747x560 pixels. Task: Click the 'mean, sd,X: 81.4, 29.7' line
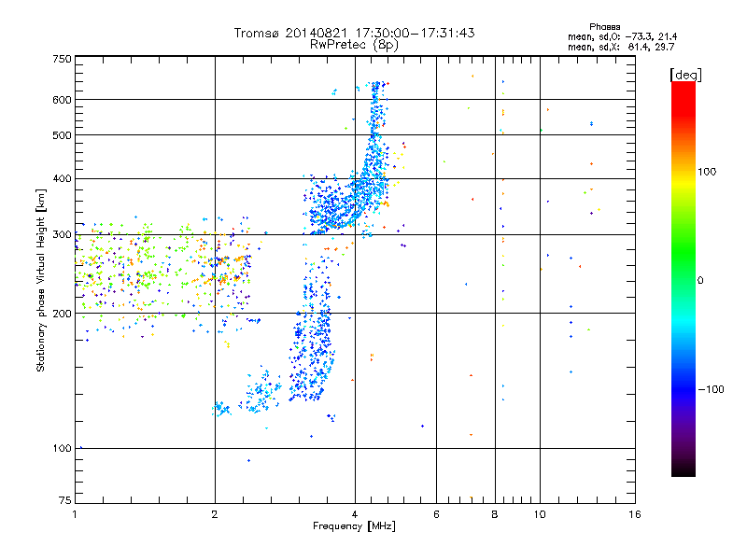[621, 47]
